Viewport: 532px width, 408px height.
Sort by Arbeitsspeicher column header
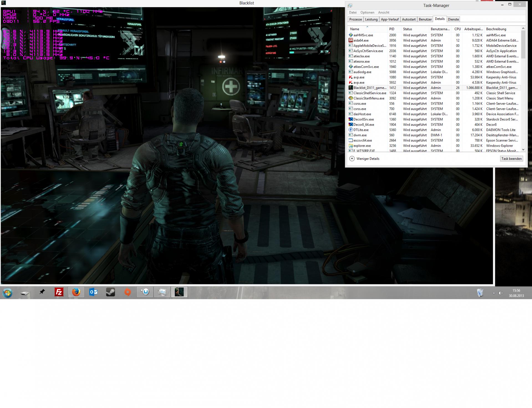(x=473, y=29)
